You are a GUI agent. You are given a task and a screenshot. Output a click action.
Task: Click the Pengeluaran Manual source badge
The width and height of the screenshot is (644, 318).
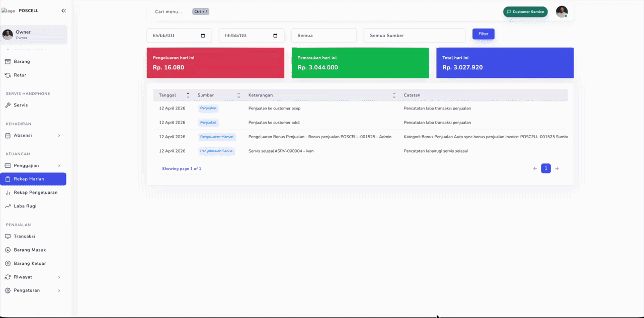(x=218, y=137)
